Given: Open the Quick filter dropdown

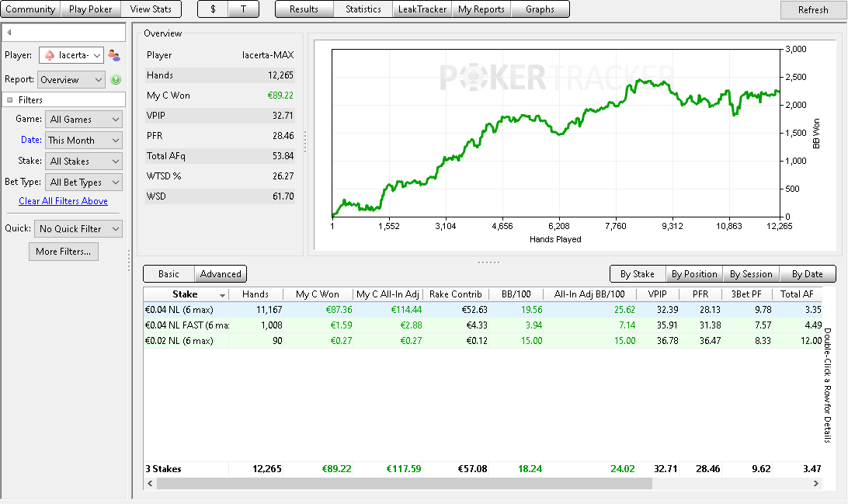Looking at the screenshot, I should [78, 229].
